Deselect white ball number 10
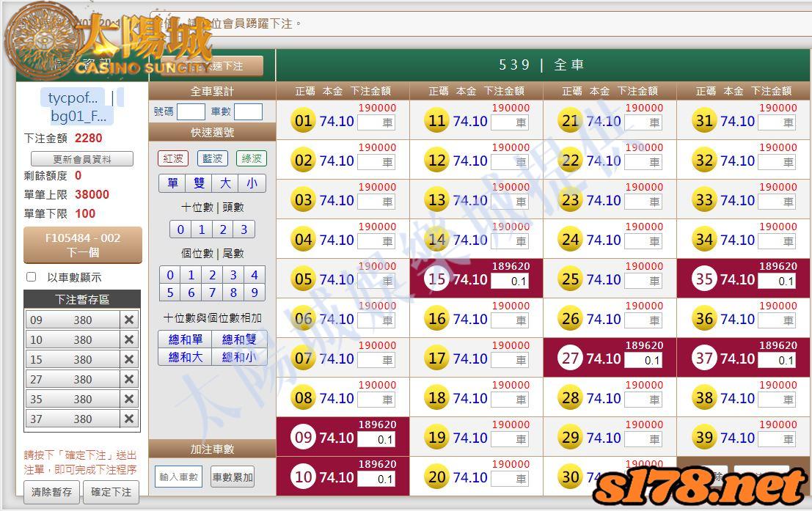 [303, 477]
